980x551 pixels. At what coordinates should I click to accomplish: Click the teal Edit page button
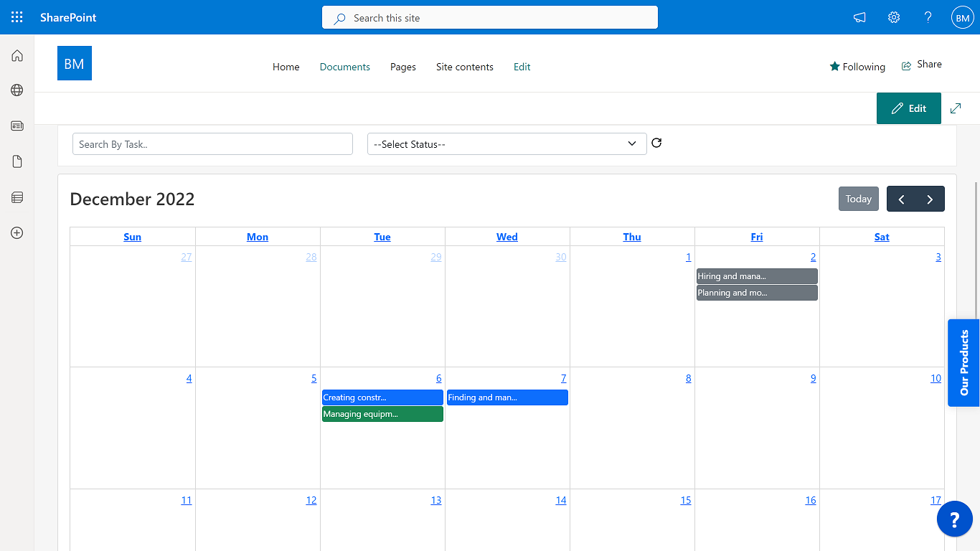(909, 108)
